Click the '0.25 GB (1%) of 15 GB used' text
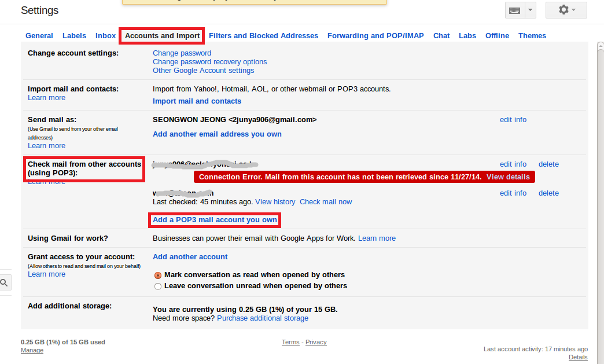The image size is (604, 364). click(x=63, y=342)
